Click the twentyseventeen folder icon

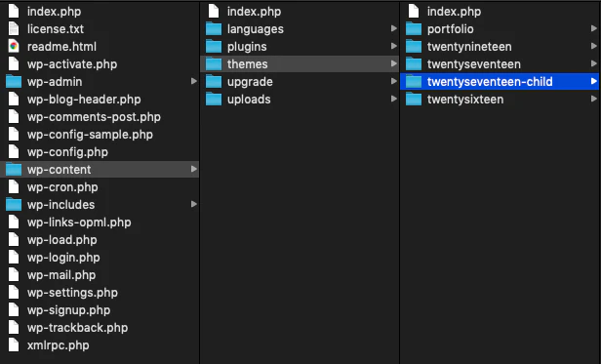click(x=414, y=64)
